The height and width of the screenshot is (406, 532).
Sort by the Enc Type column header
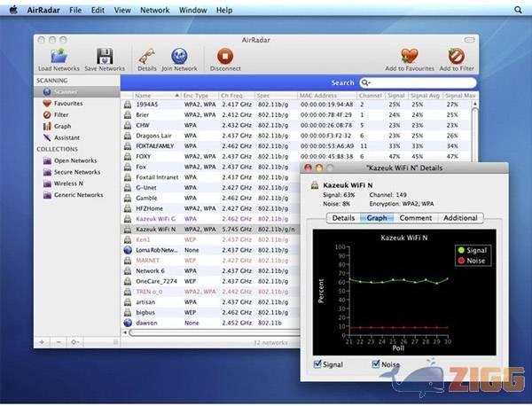(199, 96)
